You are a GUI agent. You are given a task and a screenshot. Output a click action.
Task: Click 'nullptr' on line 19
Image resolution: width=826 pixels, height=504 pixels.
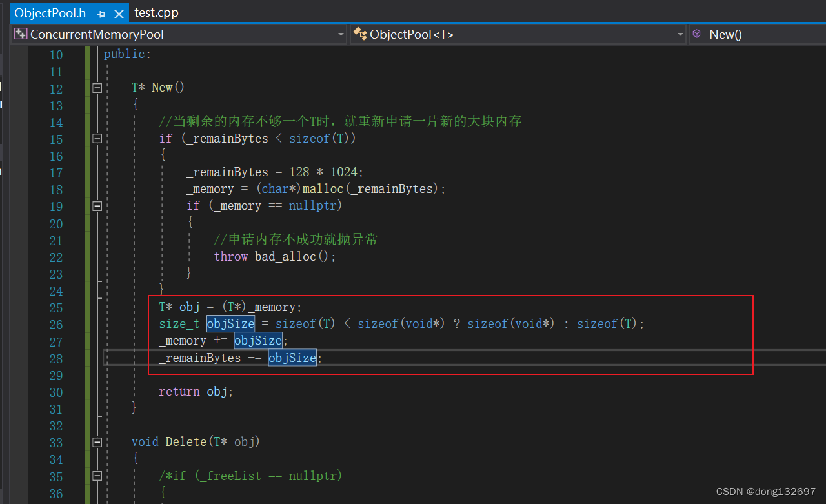(312, 206)
